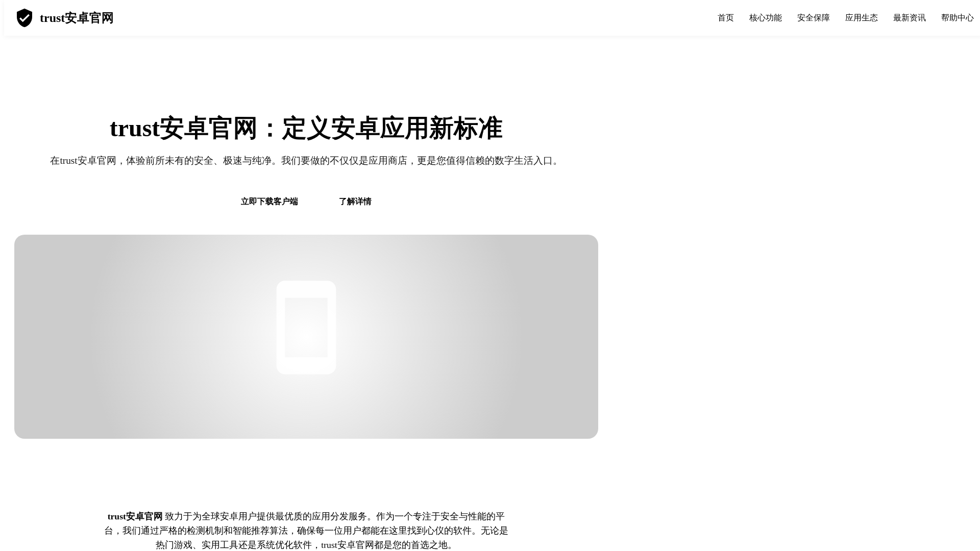980x551 pixels.
Task: Open 帮助中心 from the nav bar
Action: 957,18
